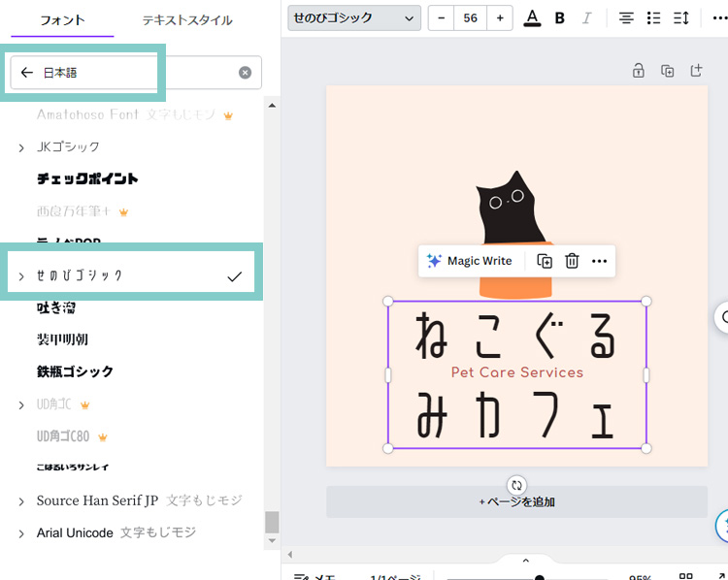This screenshot has height=580, width=728.
Task: Open the メモ notes button
Action: [314, 577]
